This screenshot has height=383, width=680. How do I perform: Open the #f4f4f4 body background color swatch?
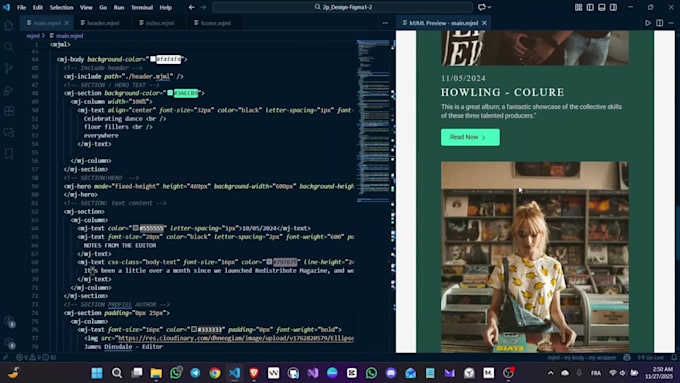(153, 59)
